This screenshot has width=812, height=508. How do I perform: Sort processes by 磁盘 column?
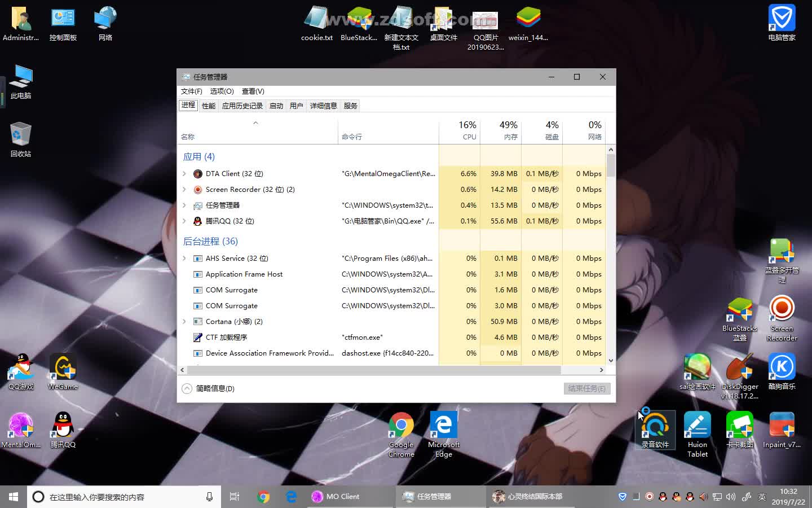pyautogui.click(x=542, y=130)
